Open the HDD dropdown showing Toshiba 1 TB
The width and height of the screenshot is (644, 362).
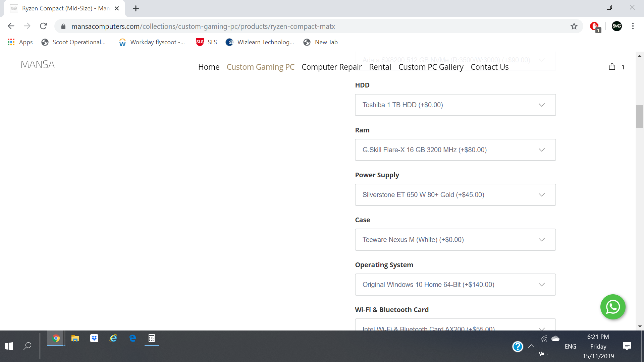(455, 105)
